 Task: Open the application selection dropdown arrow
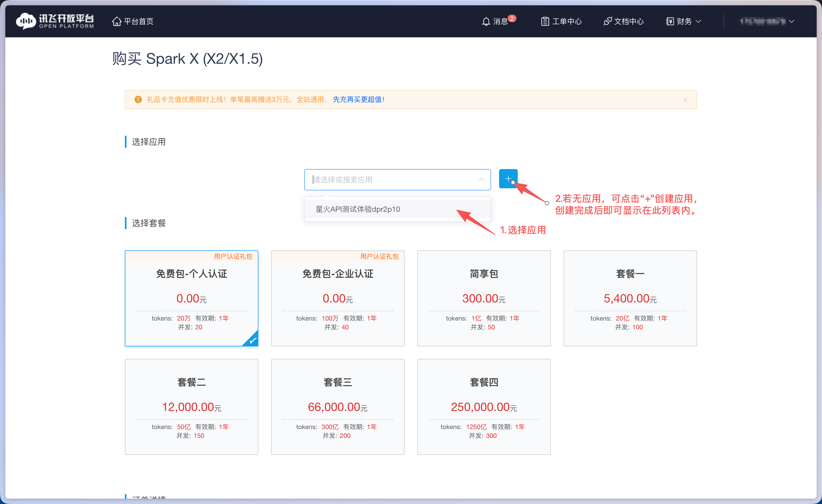(x=481, y=179)
